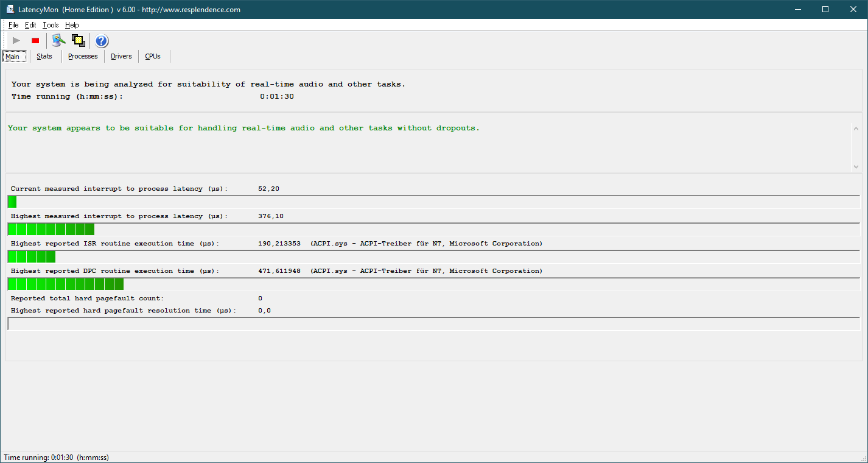This screenshot has height=463, width=868.
Task: Click the message box scroll up arrow
Action: [x=856, y=129]
